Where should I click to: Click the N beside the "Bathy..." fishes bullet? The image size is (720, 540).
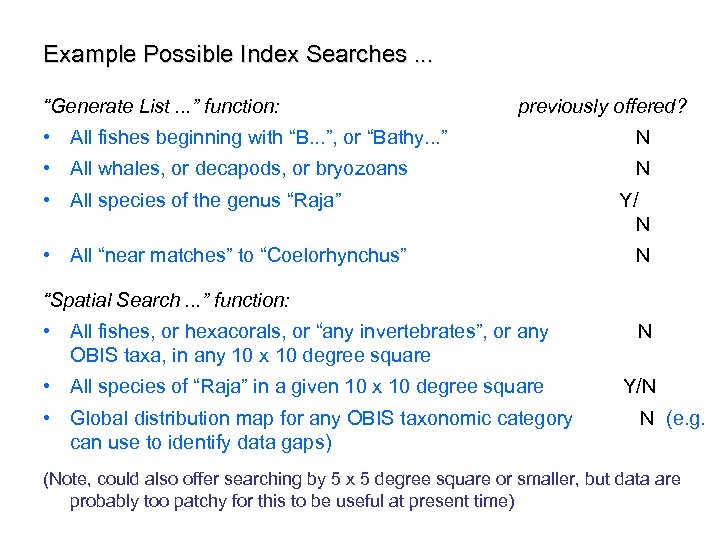click(x=643, y=138)
